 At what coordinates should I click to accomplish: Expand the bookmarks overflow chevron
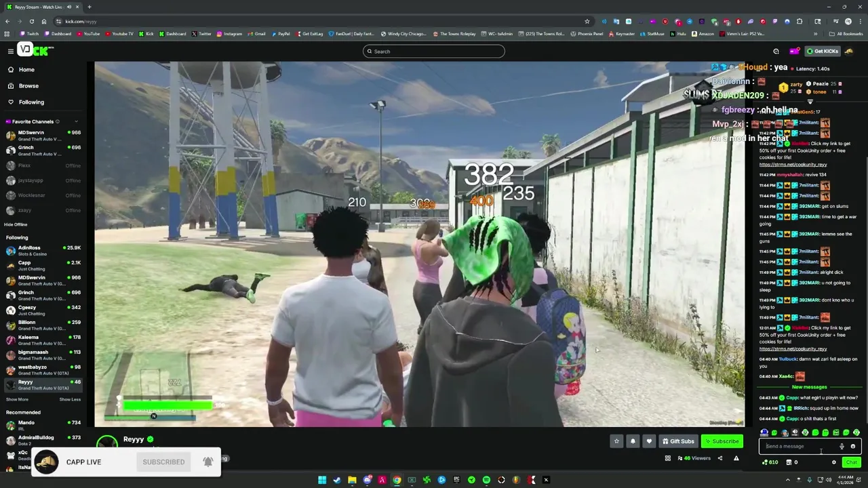816,33
